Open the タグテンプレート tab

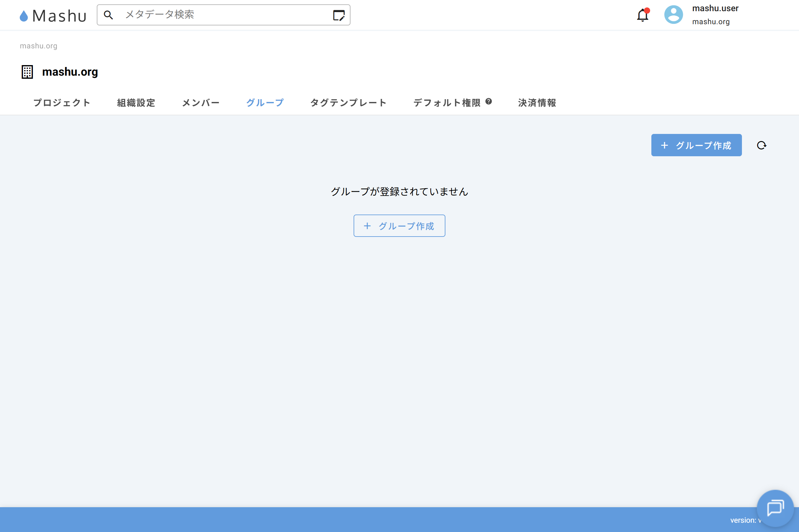[x=348, y=103]
